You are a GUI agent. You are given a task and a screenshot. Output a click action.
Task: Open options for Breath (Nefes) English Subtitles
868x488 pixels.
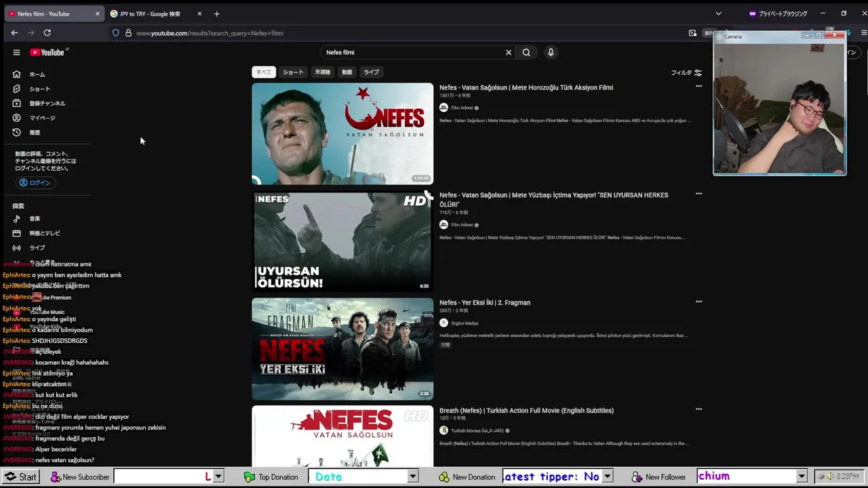click(698, 409)
